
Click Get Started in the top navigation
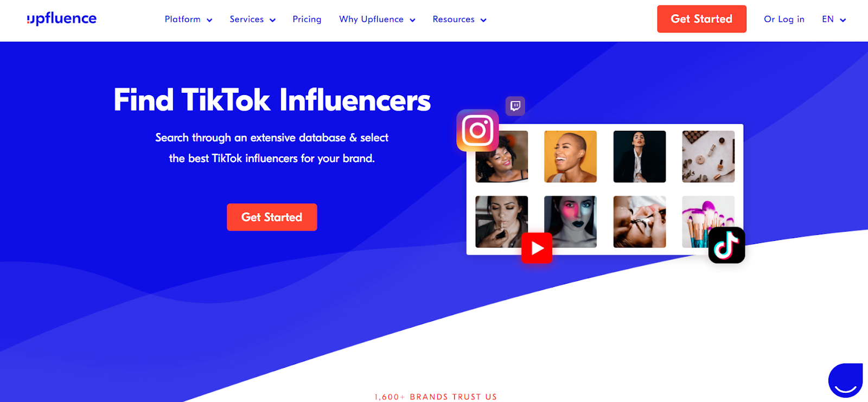[x=701, y=19]
